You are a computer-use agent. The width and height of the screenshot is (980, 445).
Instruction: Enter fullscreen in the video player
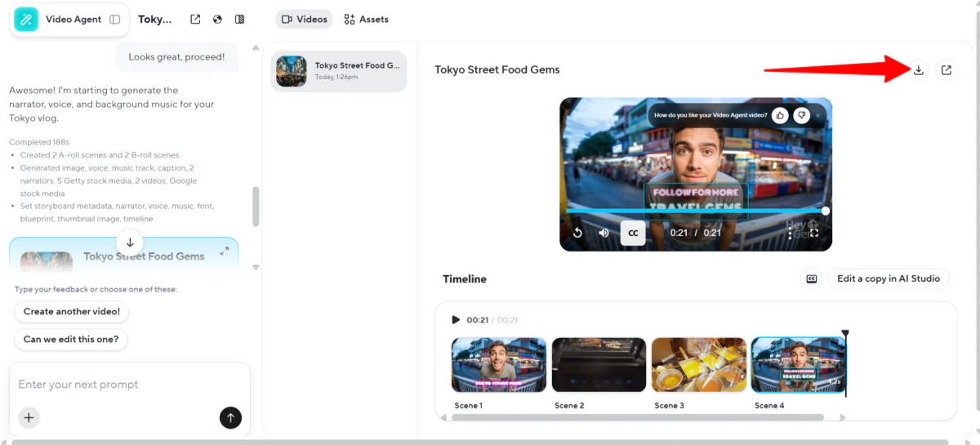(x=814, y=233)
